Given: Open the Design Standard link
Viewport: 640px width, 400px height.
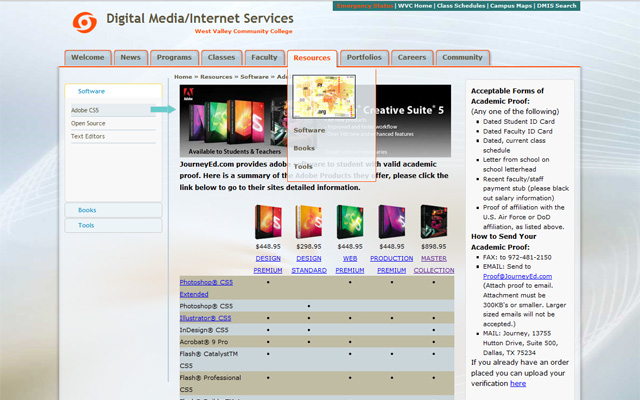Looking at the screenshot, I should [x=309, y=264].
